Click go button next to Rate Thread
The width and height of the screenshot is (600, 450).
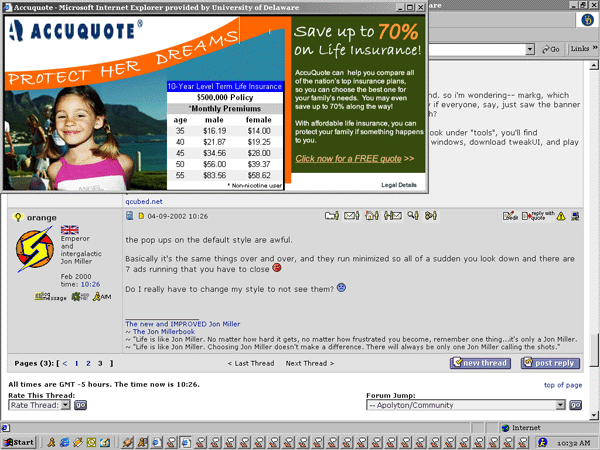[x=80, y=405]
